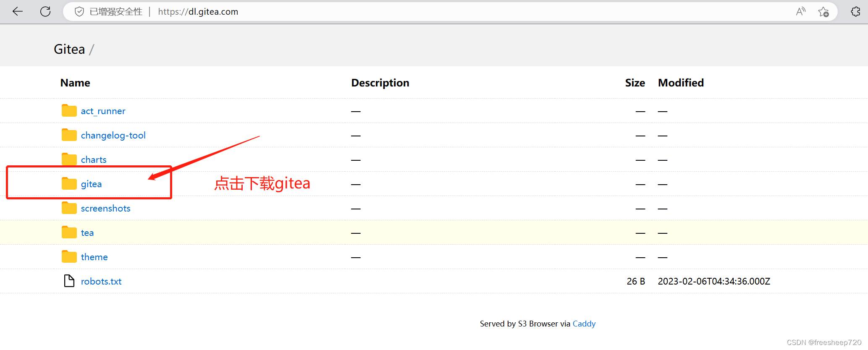The height and width of the screenshot is (350, 868).
Task: Sort by the Name column header
Action: coord(75,83)
